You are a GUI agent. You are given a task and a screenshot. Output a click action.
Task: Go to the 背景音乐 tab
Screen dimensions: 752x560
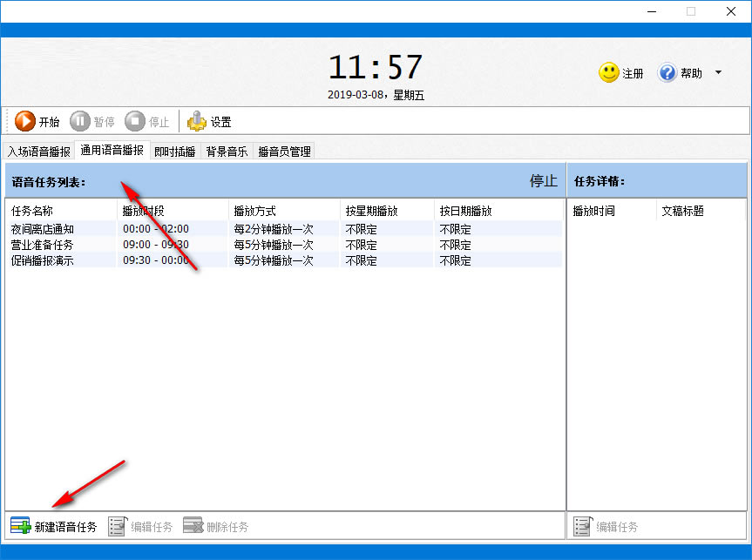point(227,152)
